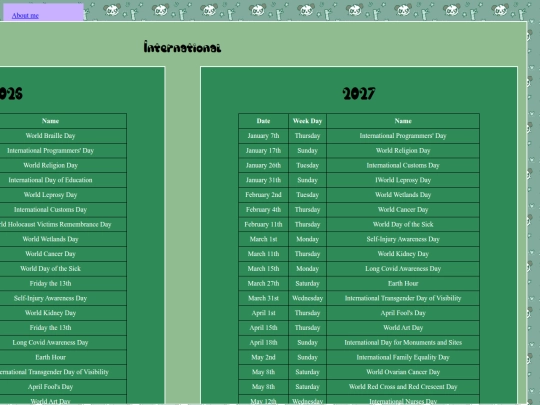
Task: Select International Customs Day in 2027 table
Action: [x=403, y=165]
